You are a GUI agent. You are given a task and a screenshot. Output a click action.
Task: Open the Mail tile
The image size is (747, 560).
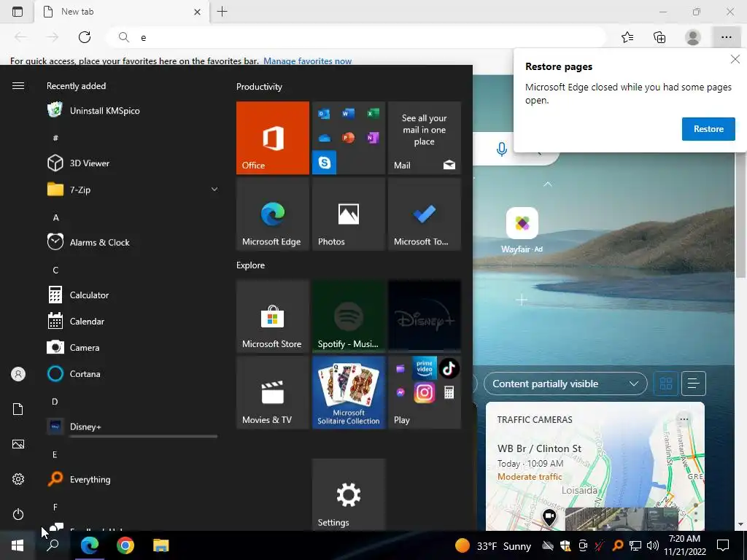point(424,138)
